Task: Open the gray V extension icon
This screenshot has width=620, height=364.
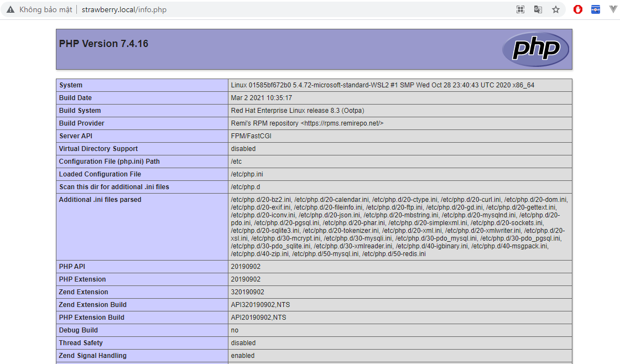Action: (613, 9)
